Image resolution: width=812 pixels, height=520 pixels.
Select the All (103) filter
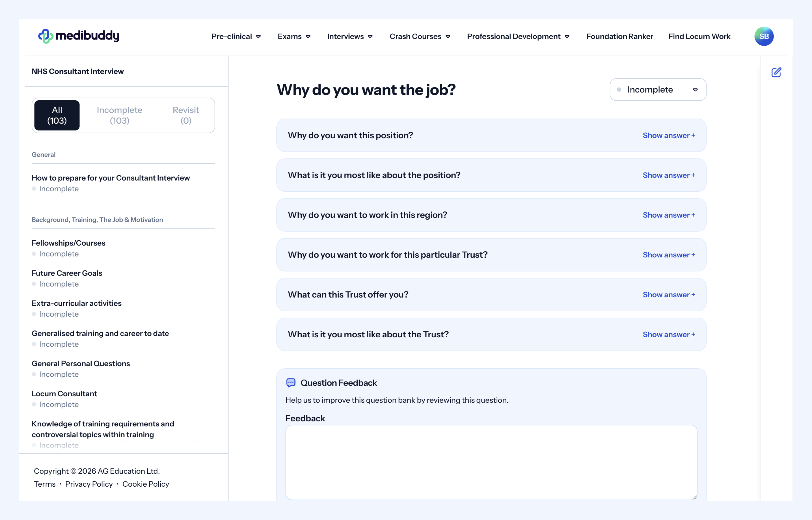(57, 115)
